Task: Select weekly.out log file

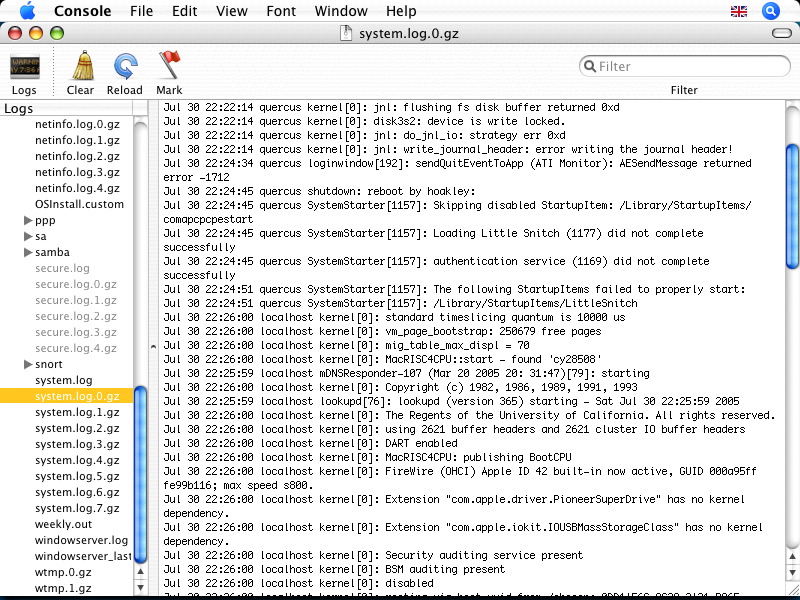Action: [63, 524]
